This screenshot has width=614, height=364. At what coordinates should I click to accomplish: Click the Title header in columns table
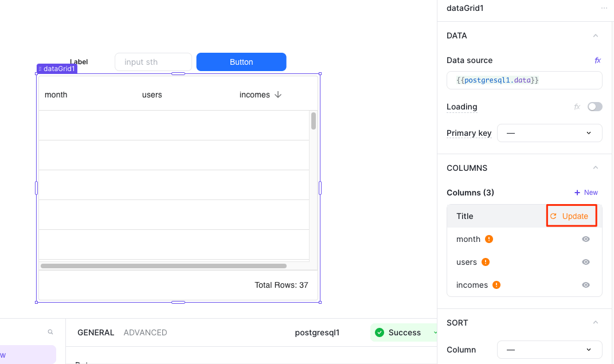pos(465,216)
